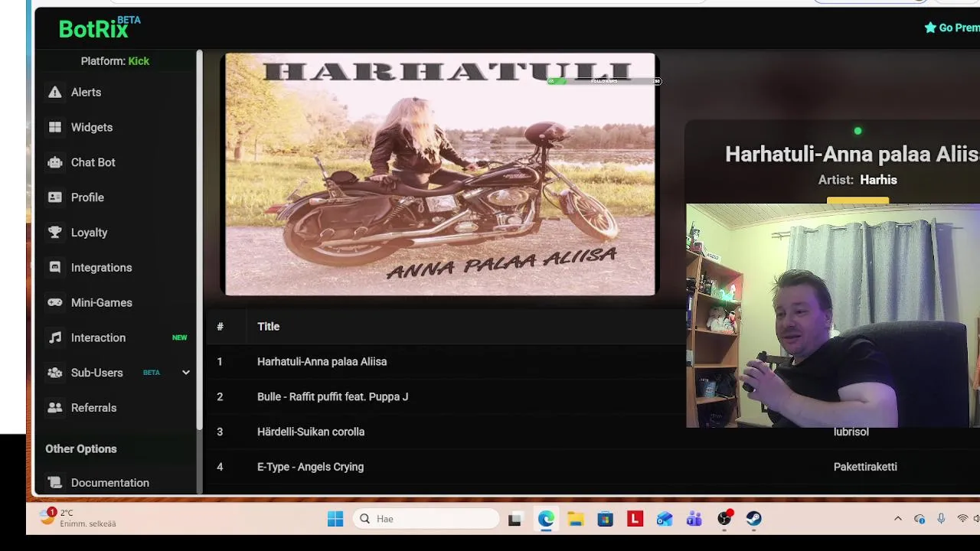Click the Interaction music note icon

point(55,337)
